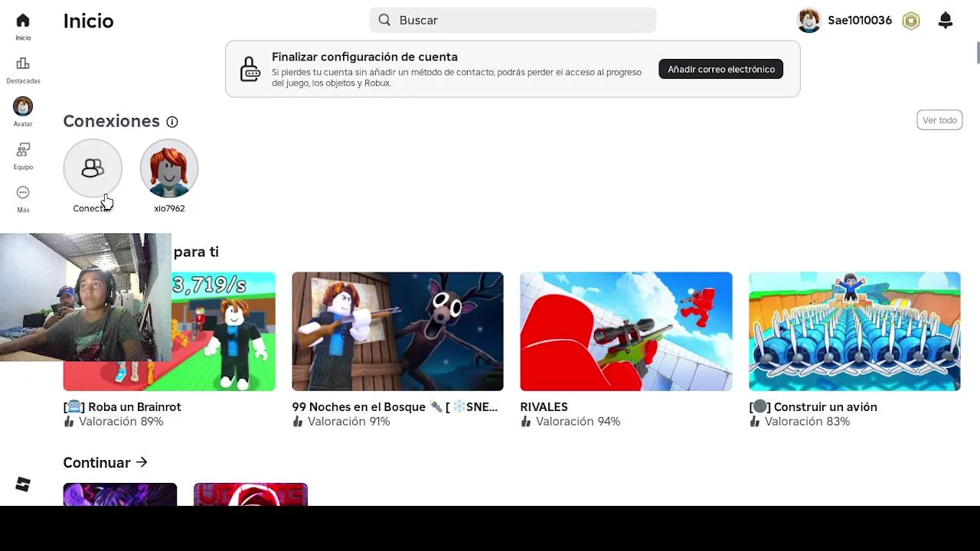The height and width of the screenshot is (551, 980).
Task: Click the 99 Noches en el Bosque title
Action: click(394, 407)
